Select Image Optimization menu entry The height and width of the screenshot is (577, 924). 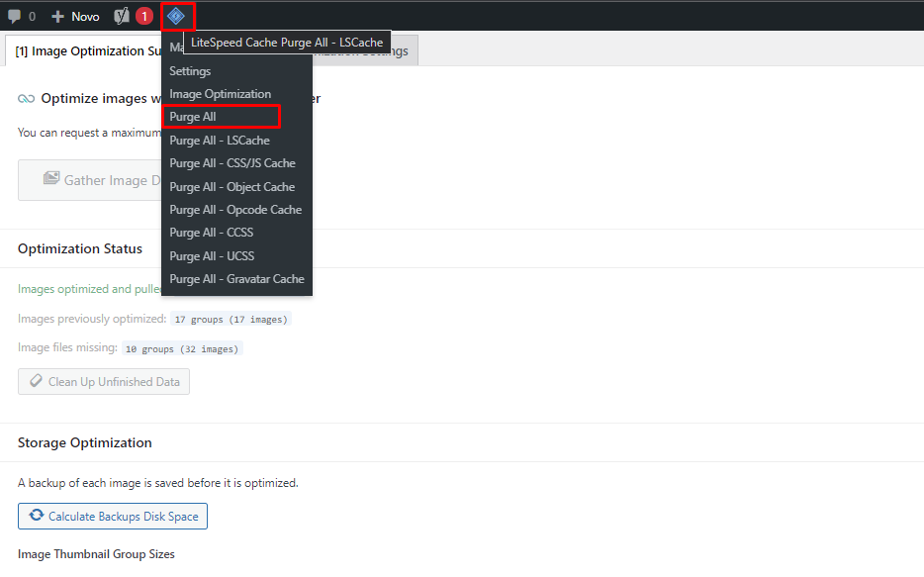[x=221, y=94]
